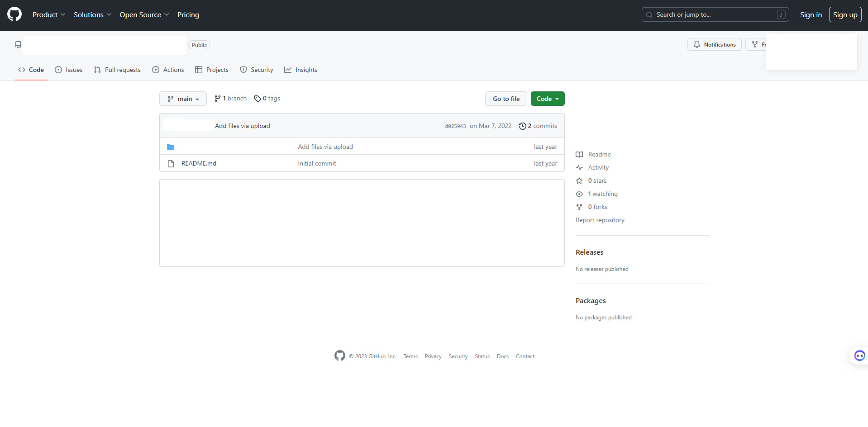Click the fork icon button in header

pos(755,44)
